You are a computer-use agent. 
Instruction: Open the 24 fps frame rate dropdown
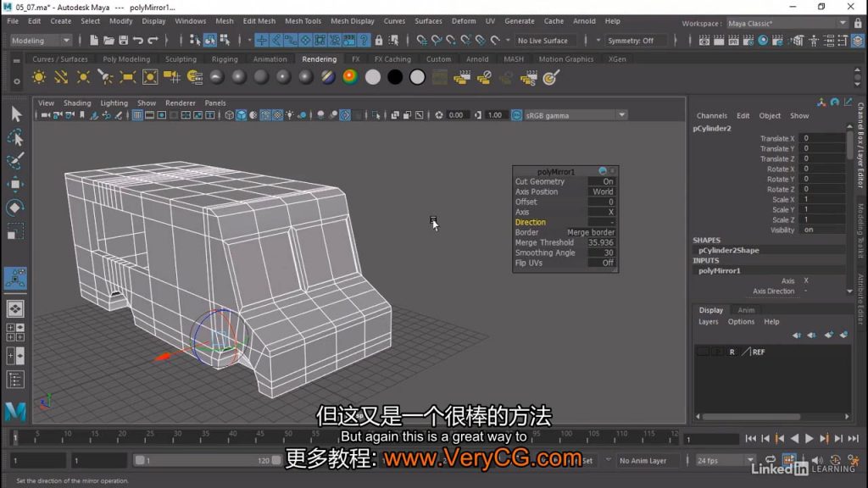tap(726, 460)
